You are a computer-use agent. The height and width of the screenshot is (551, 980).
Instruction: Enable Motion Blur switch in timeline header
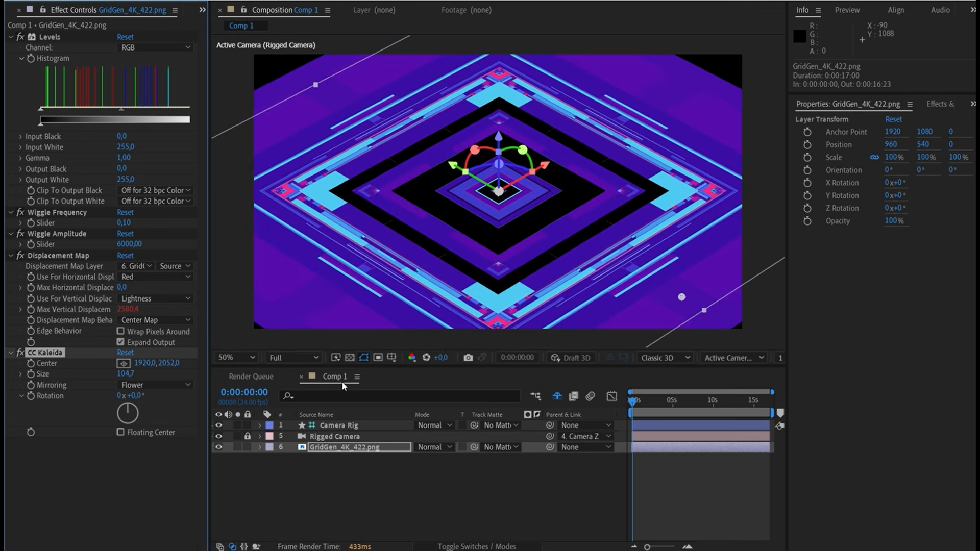[591, 396]
